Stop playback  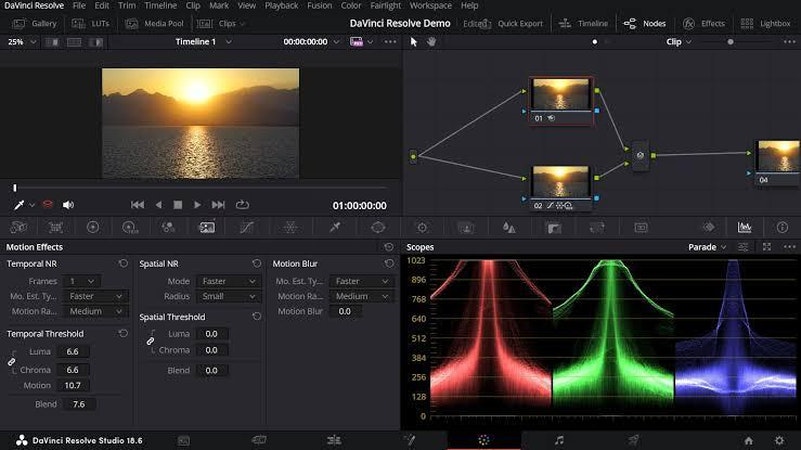[178, 205]
